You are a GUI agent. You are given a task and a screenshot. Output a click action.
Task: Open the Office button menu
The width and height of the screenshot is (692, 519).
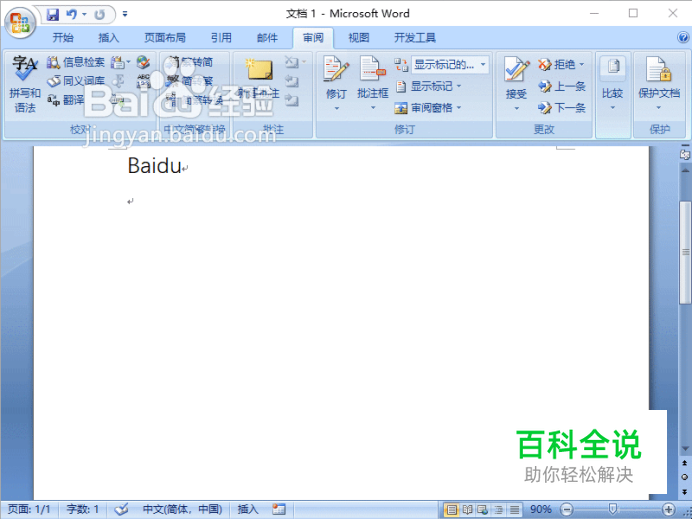click(20, 22)
